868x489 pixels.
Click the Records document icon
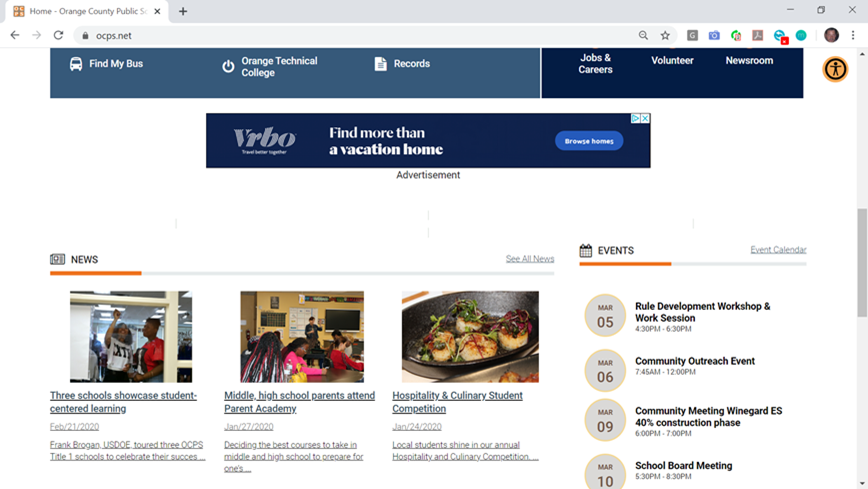coord(380,64)
